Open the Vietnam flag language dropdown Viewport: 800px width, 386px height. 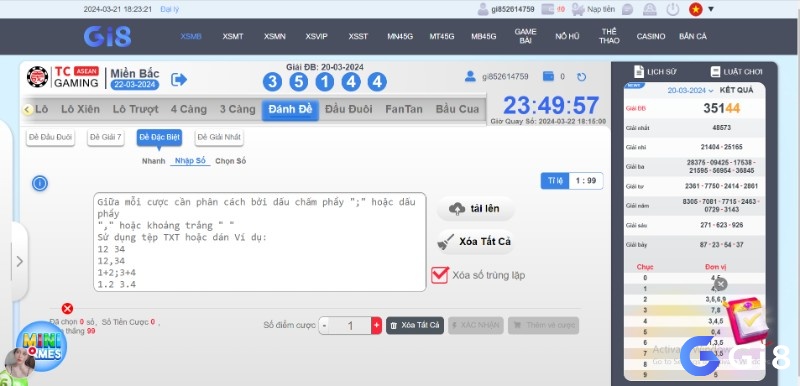click(x=701, y=9)
